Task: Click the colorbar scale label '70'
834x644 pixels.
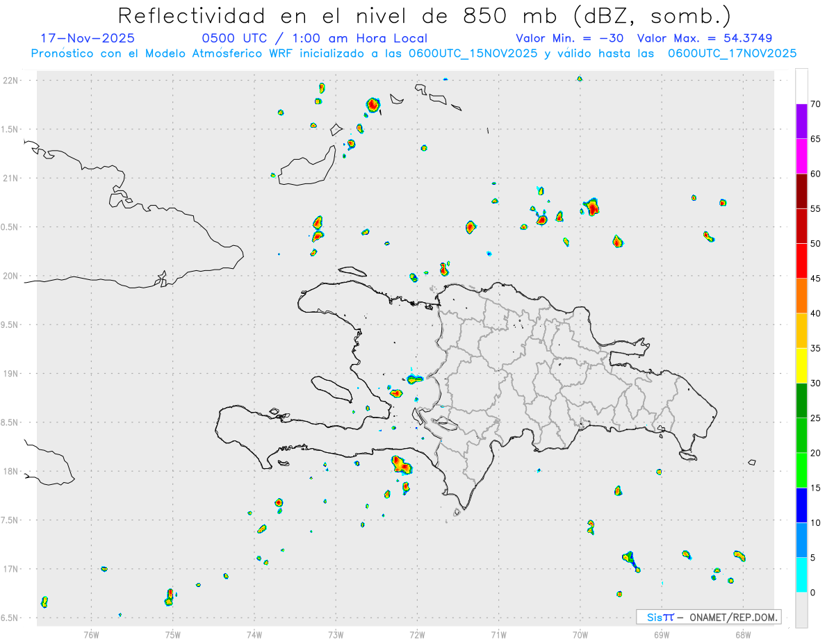Action: tap(817, 104)
